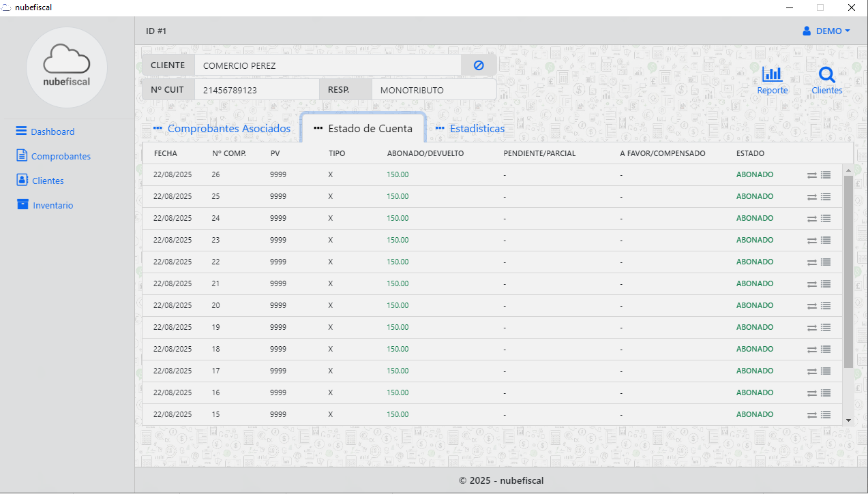Viewport: 868px width, 494px height.
Task: Open list details icon for comprobante 19
Action: coord(826,328)
